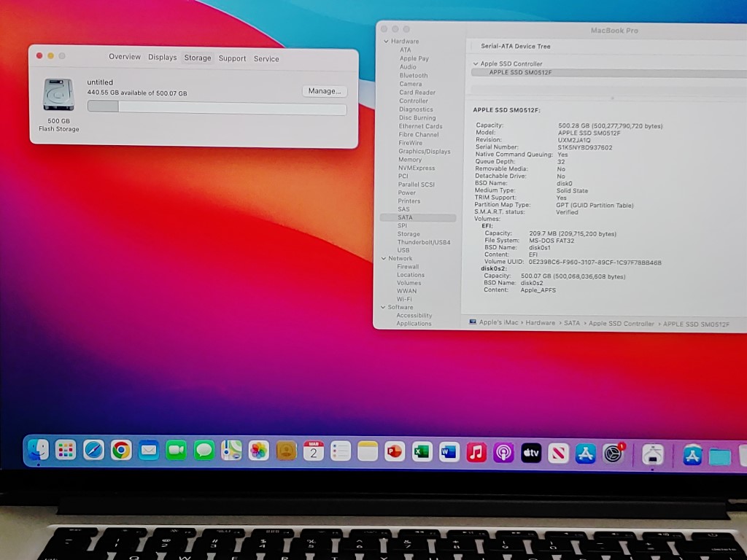
Task: Select Power in the sidebar
Action: pos(407,192)
